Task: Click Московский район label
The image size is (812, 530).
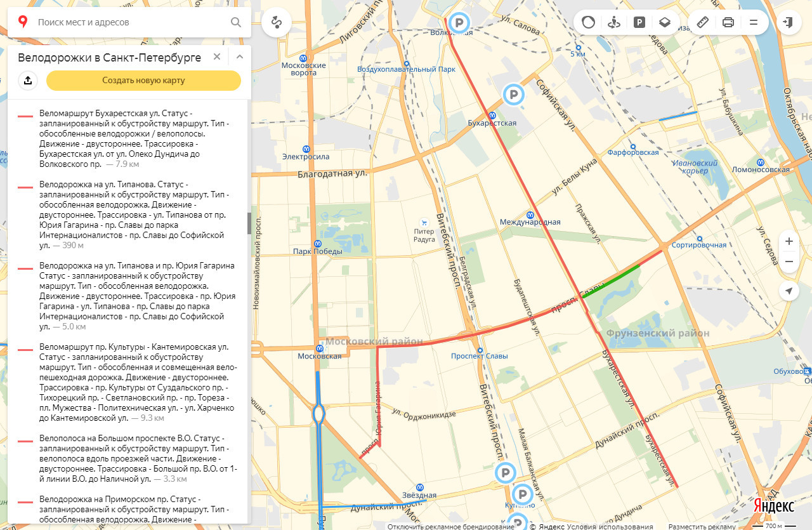Action: [374, 341]
